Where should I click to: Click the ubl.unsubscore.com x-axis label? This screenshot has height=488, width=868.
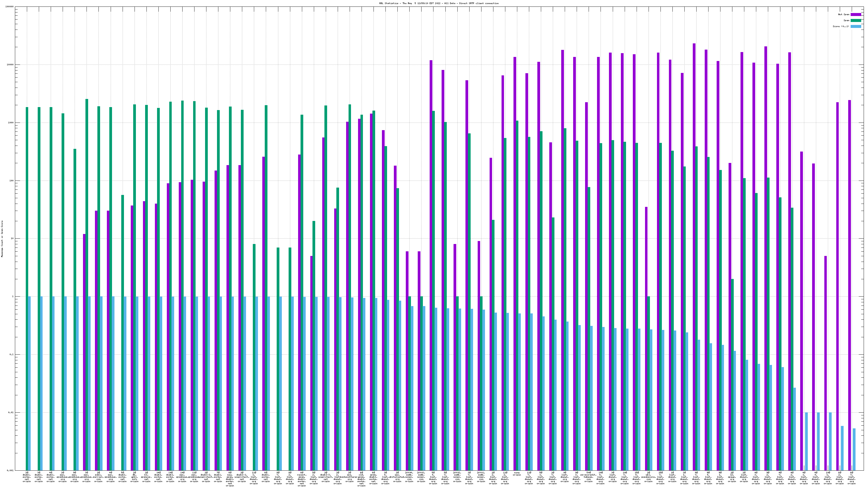648,477
